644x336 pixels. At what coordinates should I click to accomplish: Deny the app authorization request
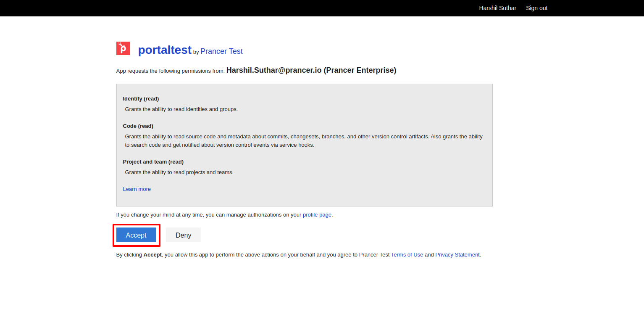point(183,235)
